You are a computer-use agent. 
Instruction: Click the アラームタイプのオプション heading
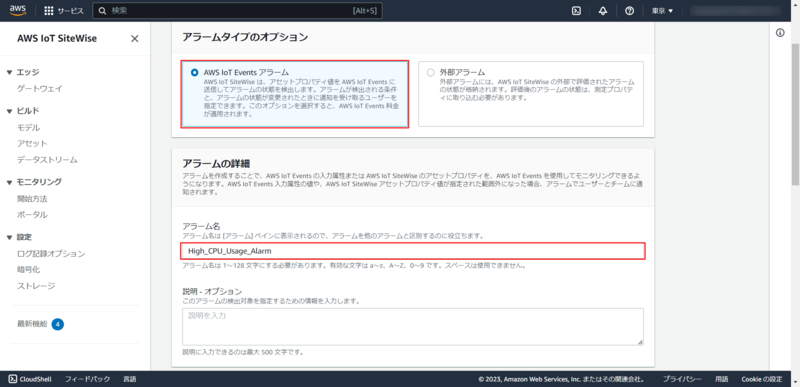tap(245, 37)
